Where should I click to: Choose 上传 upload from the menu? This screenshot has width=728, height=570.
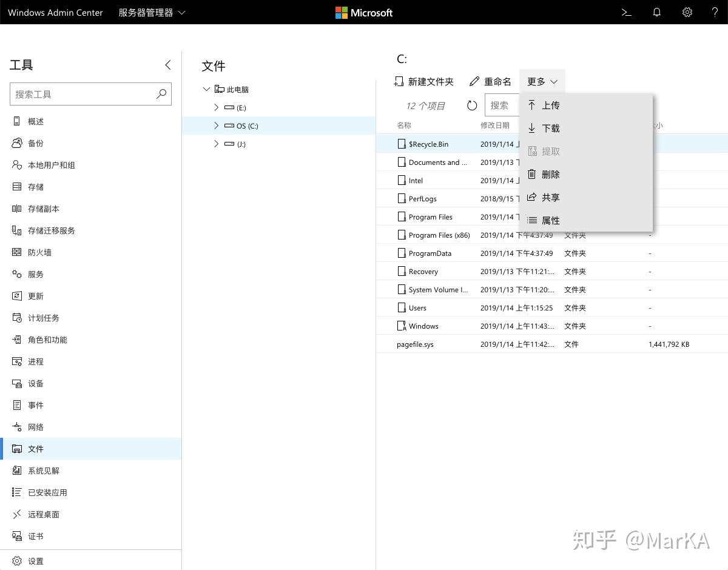coord(586,106)
